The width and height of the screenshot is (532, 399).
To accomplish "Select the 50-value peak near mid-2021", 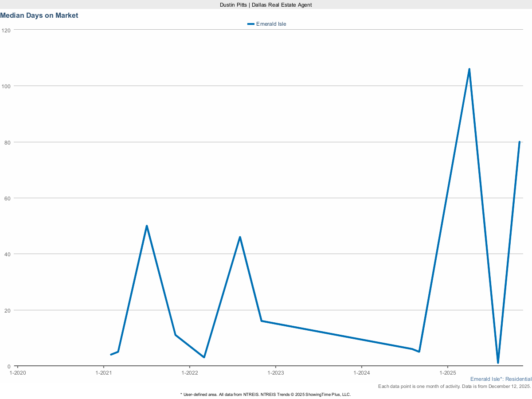I will click(x=147, y=226).
